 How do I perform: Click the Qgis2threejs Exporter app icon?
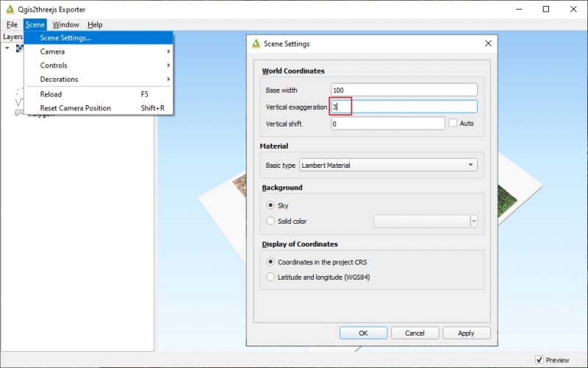point(10,9)
